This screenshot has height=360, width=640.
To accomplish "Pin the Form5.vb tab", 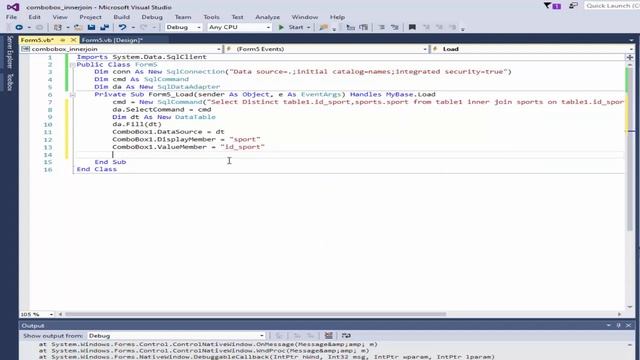I will [x=62, y=40].
